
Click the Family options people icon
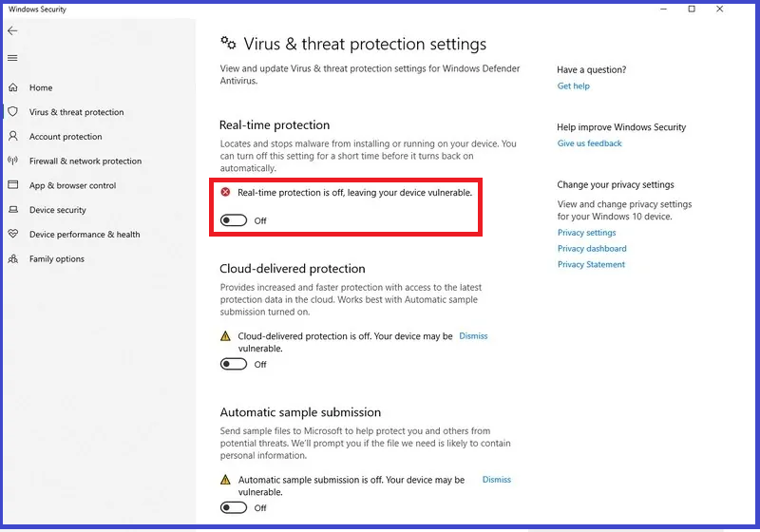[13, 258]
